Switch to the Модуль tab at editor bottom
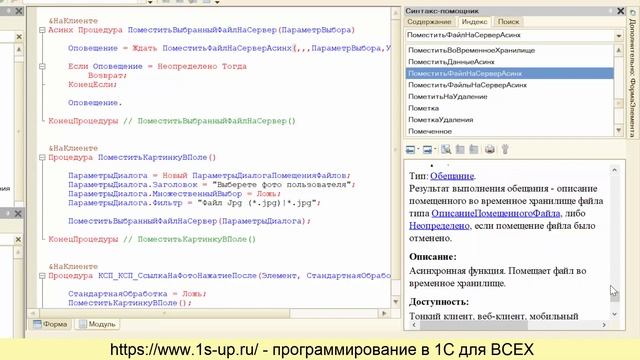This screenshot has height=360, width=640. pyautogui.click(x=97, y=324)
